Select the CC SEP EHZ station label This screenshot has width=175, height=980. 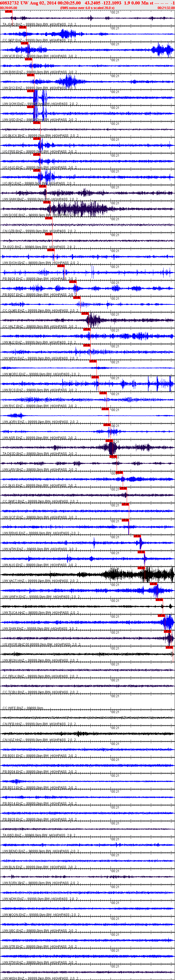pyautogui.click(x=40, y=40)
